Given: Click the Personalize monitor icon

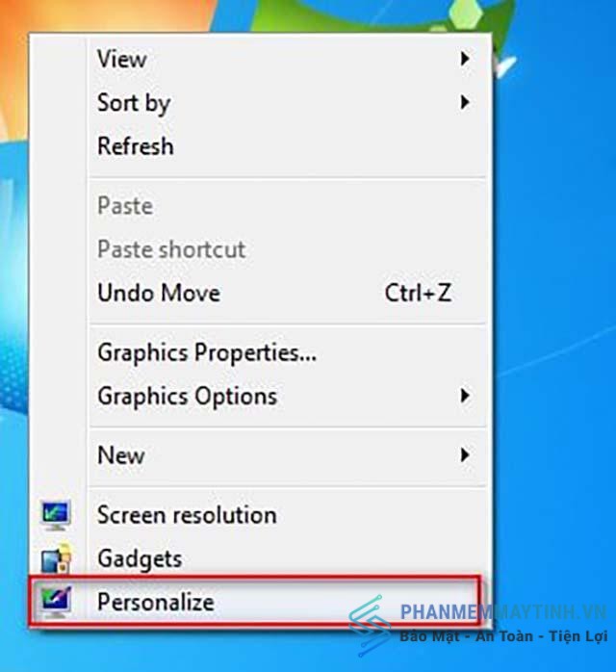Looking at the screenshot, I should [56, 602].
